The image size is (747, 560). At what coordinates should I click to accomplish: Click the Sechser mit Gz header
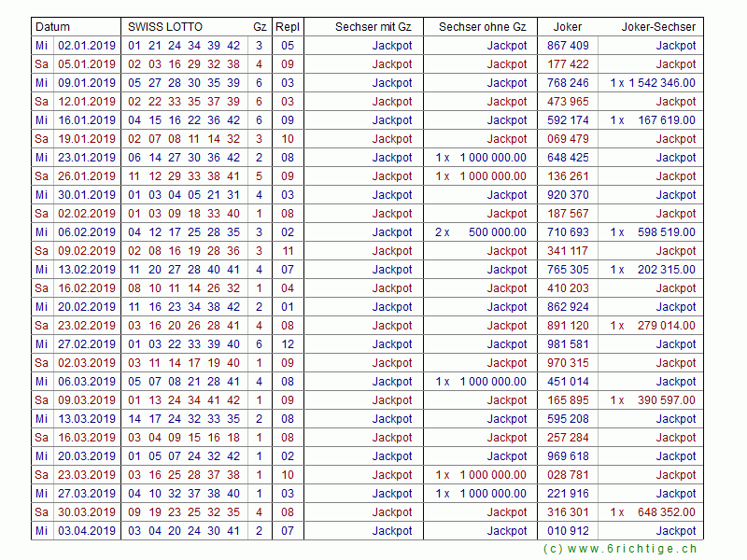click(x=373, y=27)
